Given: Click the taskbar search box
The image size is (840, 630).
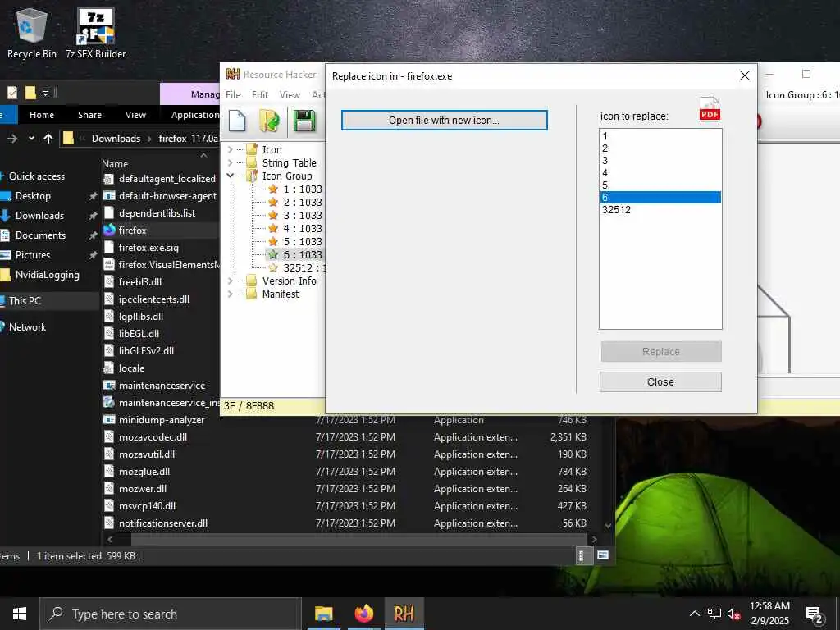Looking at the screenshot, I should (171, 614).
